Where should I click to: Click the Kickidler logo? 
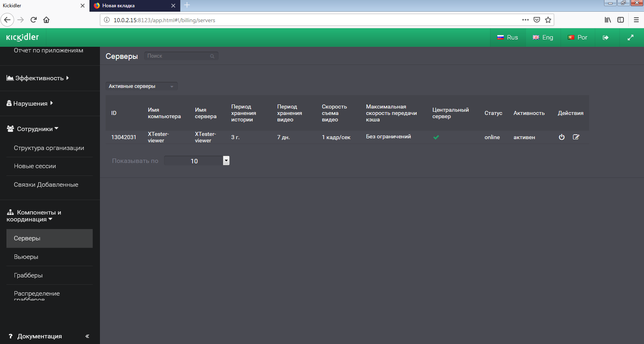pyautogui.click(x=23, y=37)
